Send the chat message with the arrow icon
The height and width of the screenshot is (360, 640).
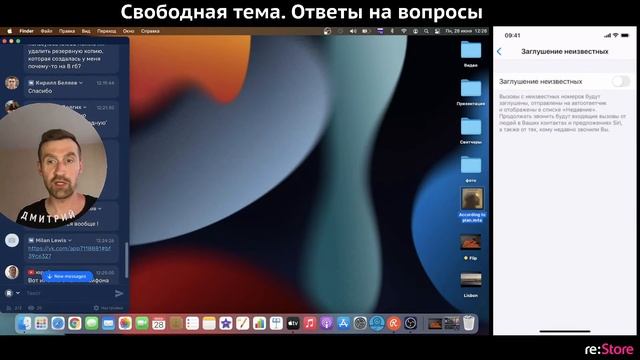pyautogui.click(x=119, y=293)
